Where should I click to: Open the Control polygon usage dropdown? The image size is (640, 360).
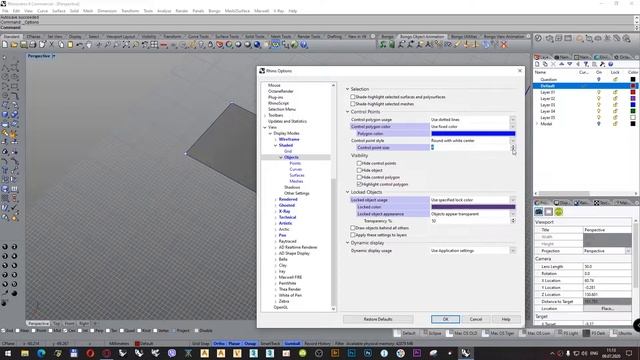pyautogui.click(x=513, y=120)
